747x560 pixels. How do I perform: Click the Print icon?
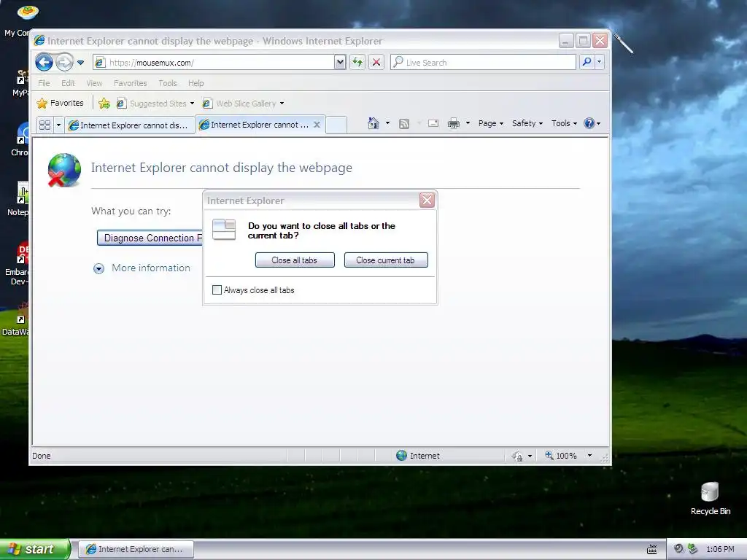click(x=454, y=124)
